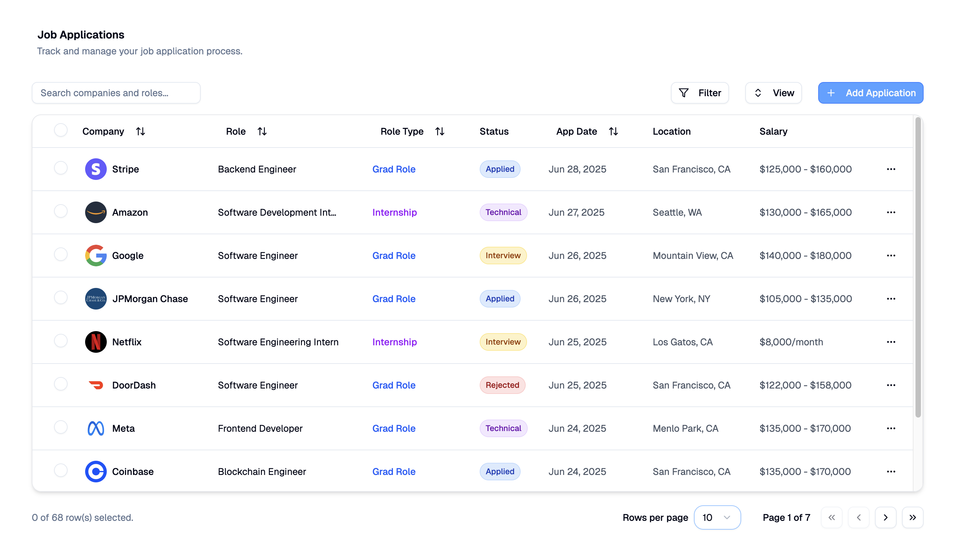
Task: Open row actions menu for Amazon
Action: pos(891,212)
